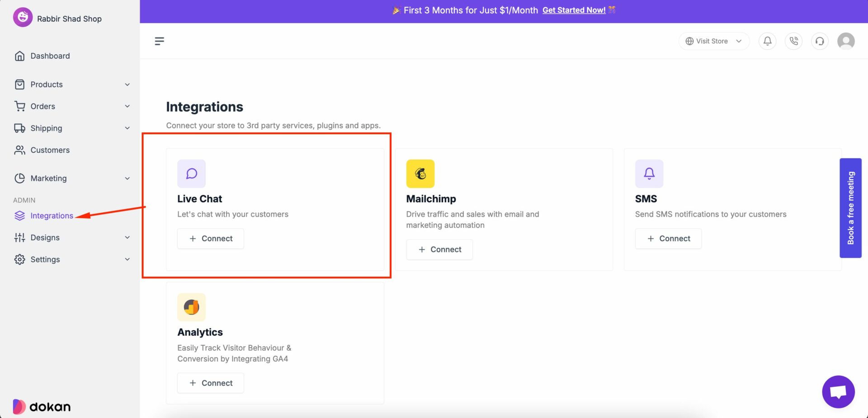Expand the Products menu chevron

pyautogui.click(x=127, y=85)
